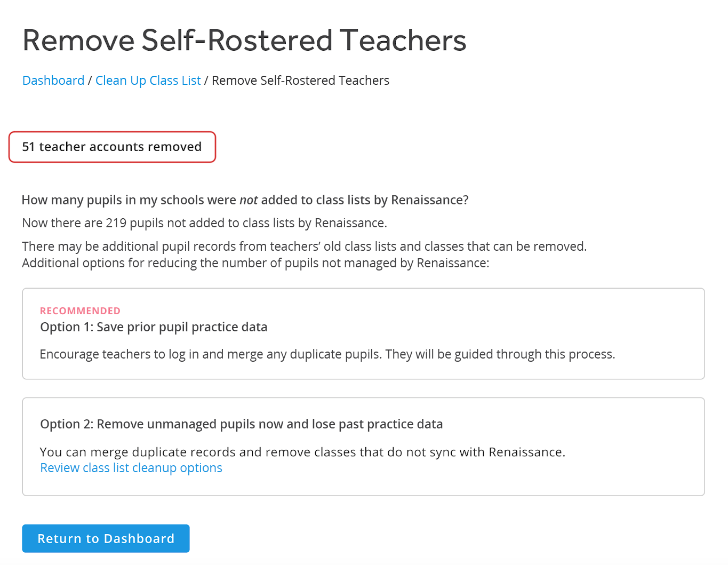
Task: Click the Encourage teachers to log in text
Action: click(327, 354)
